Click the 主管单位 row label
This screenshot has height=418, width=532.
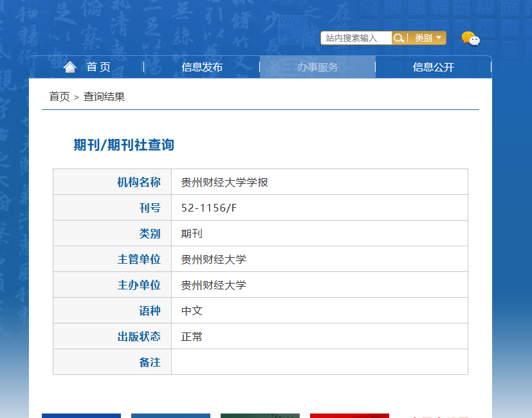(x=139, y=260)
